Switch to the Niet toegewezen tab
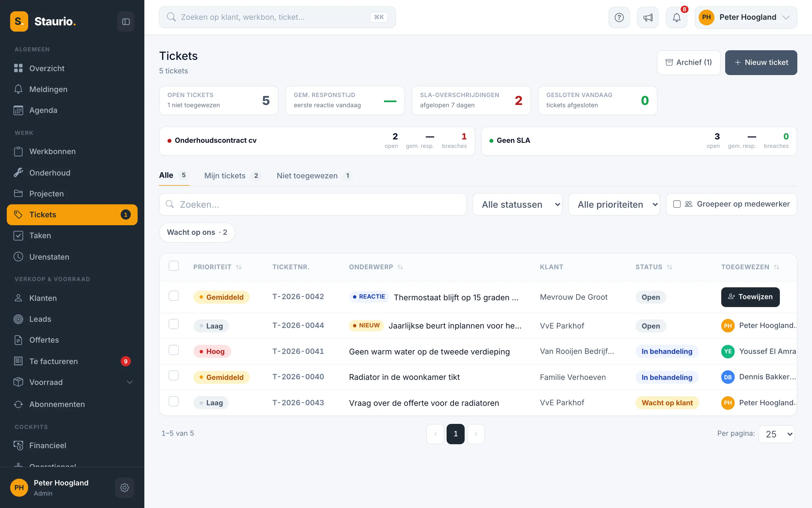 [x=314, y=176]
